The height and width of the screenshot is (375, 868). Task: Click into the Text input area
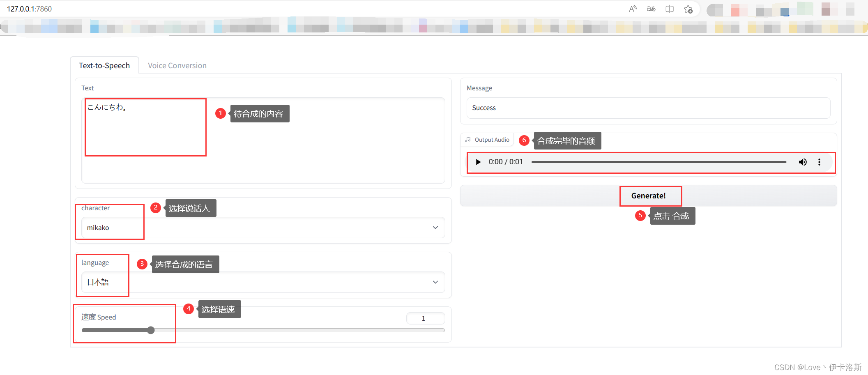click(x=263, y=140)
